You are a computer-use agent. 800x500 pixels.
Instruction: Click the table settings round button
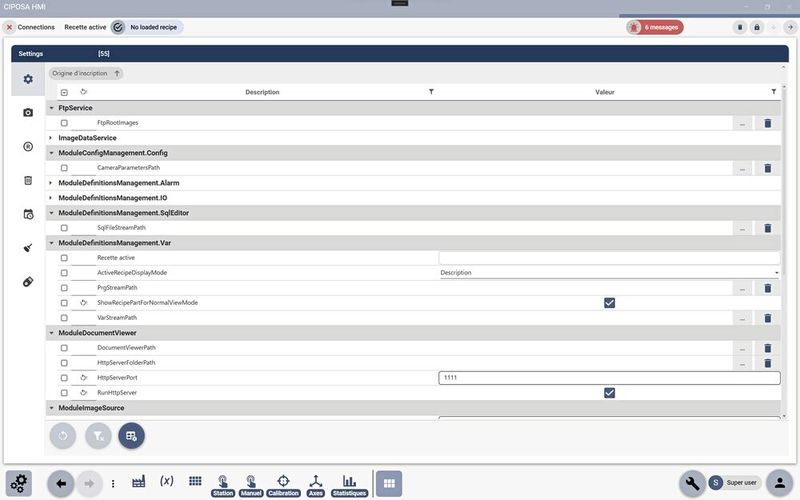(132, 436)
